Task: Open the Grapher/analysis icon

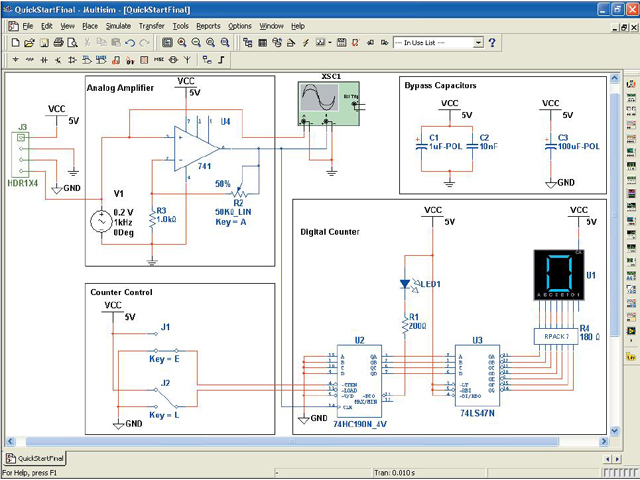Action: pyautogui.click(x=320, y=42)
